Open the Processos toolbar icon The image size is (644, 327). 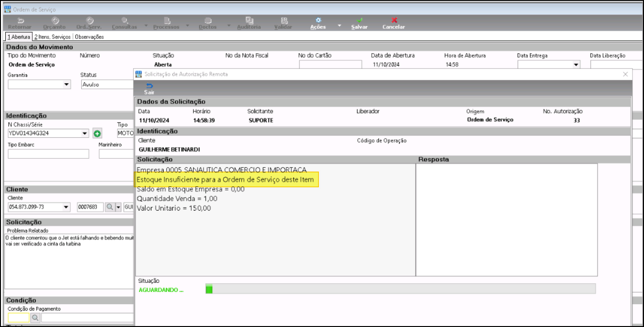(167, 20)
